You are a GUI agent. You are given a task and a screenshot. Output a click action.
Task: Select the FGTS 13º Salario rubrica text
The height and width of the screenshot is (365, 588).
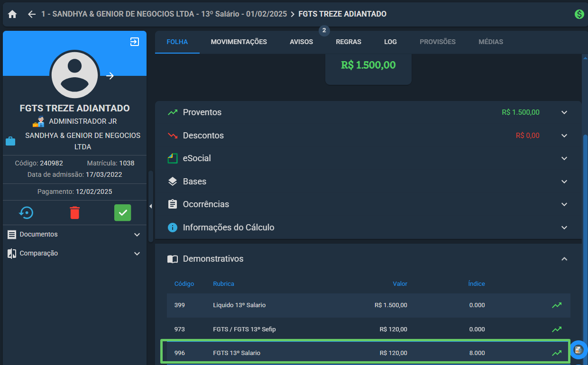[237, 353]
